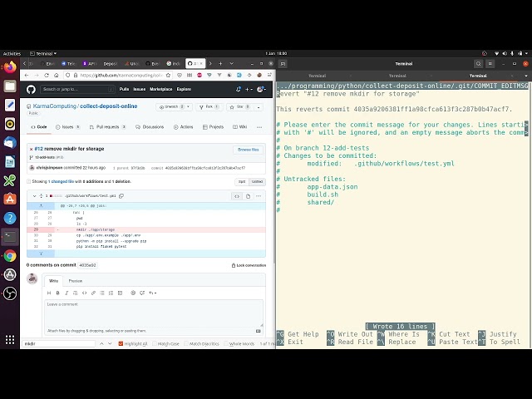Apply bold in comment toolbar
This screenshot has height=399, width=532.
pyautogui.click(x=57, y=293)
